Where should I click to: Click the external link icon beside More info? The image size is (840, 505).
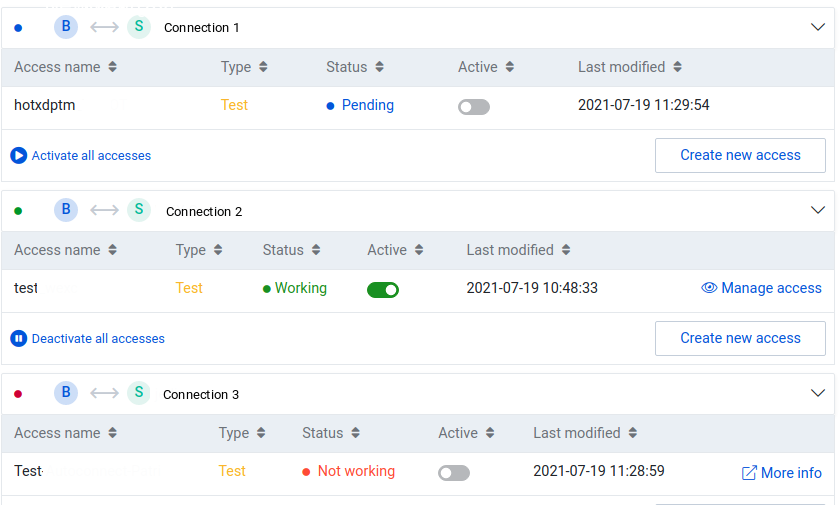[749, 473]
